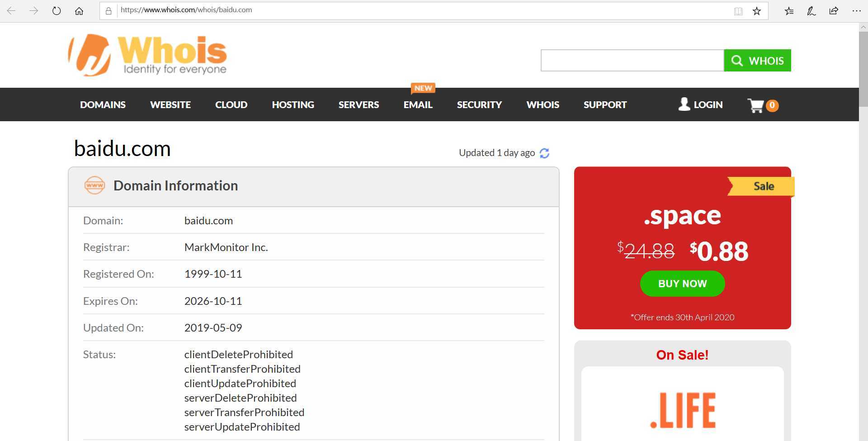The height and width of the screenshot is (441, 868).
Task: Open the WHOIS nav menu item
Action: pyautogui.click(x=542, y=104)
